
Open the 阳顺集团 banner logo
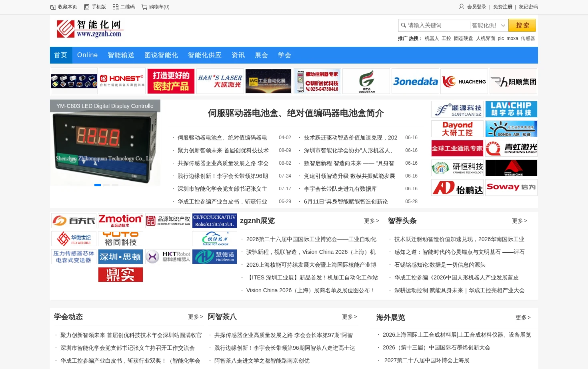pyautogui.click(x=513, y=81)
